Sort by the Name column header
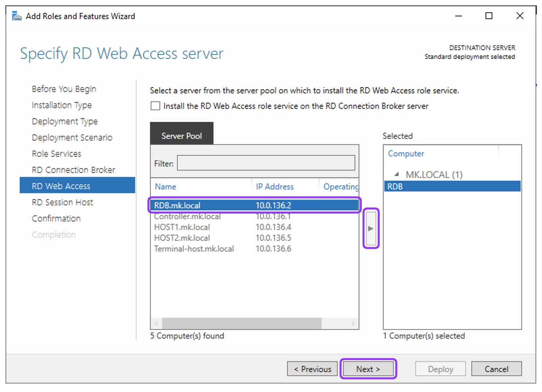This screenshot has width=542, height=392. (165, 186)
